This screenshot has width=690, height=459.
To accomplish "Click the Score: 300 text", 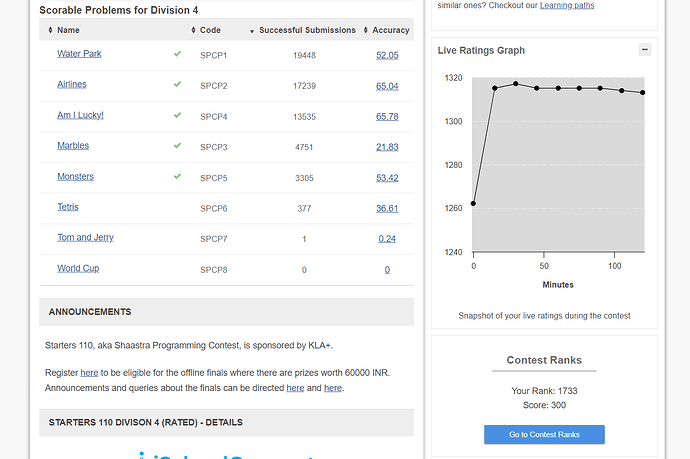I will 544,405.
